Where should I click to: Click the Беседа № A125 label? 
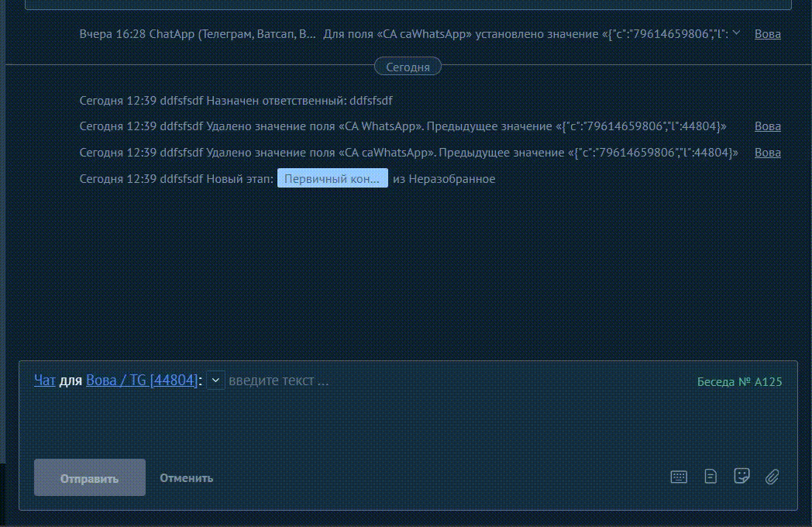739,381
